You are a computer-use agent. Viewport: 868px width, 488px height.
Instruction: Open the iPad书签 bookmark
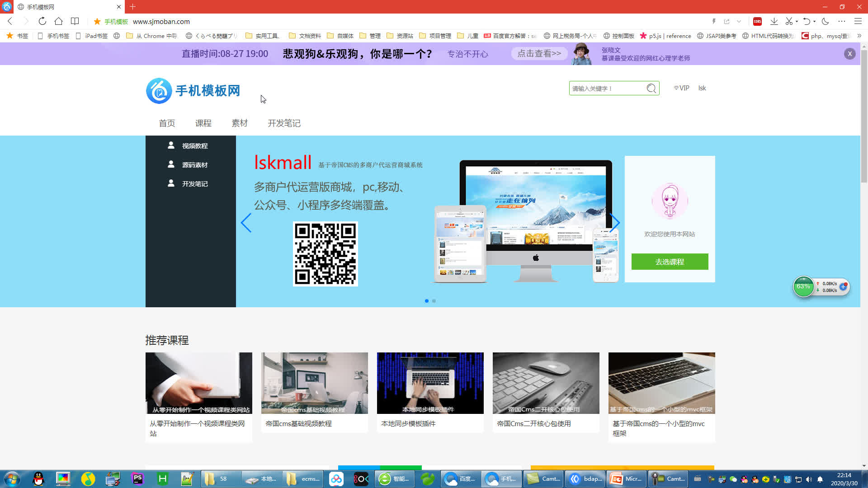coord(91,36)
